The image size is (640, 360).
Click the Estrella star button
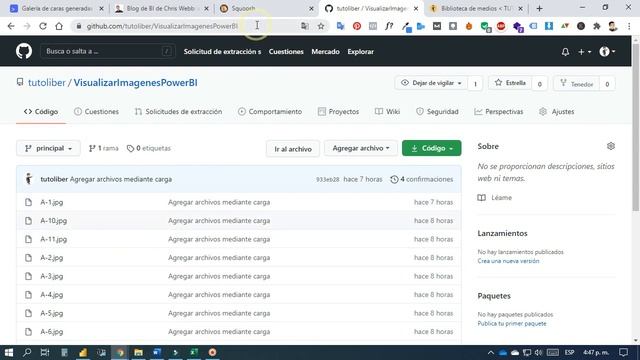click(x=510, y=83)
